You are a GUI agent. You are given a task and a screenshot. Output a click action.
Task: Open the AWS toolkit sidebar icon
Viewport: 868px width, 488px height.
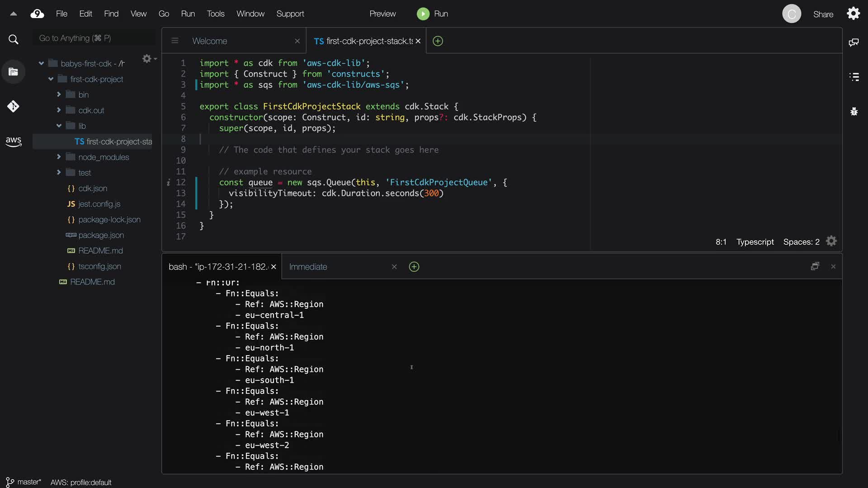pos(14,141)
